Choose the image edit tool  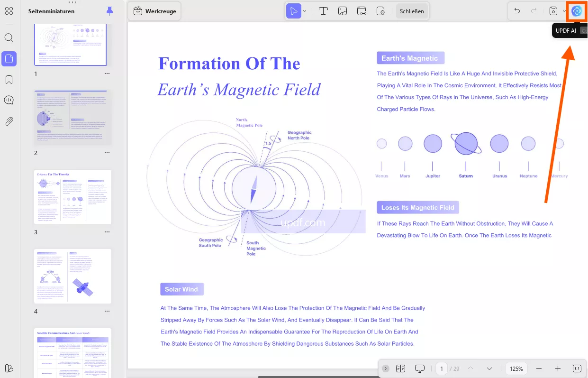(x=343, y=11)
